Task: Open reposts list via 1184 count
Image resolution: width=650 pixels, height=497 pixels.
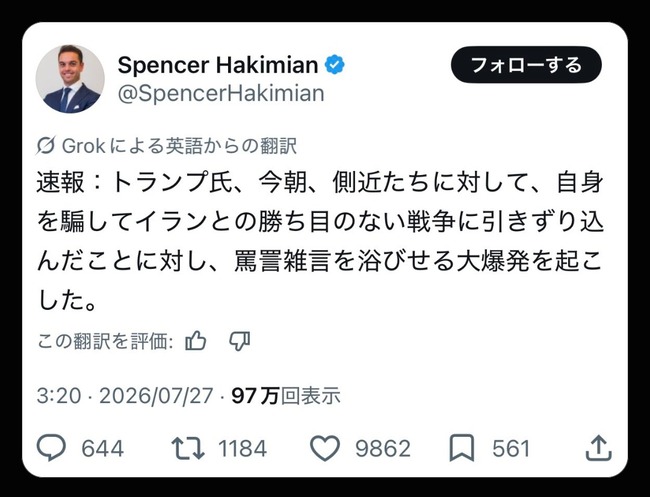Action: tap(243, 449)
